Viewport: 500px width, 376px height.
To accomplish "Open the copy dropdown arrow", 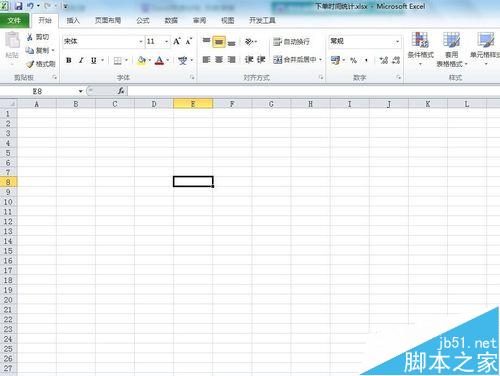I will [x=53, y=50].
